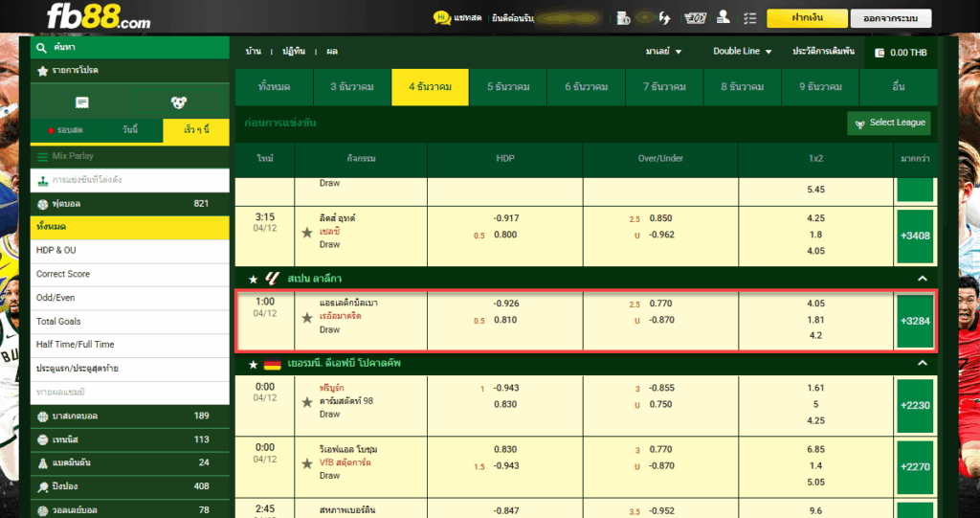Click the basketball icon in sidebar
This screenshot has width=980, height=518.
click(42, 417)
